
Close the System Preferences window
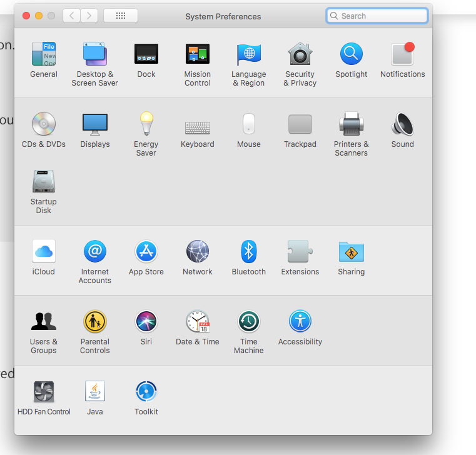point(26,16)
